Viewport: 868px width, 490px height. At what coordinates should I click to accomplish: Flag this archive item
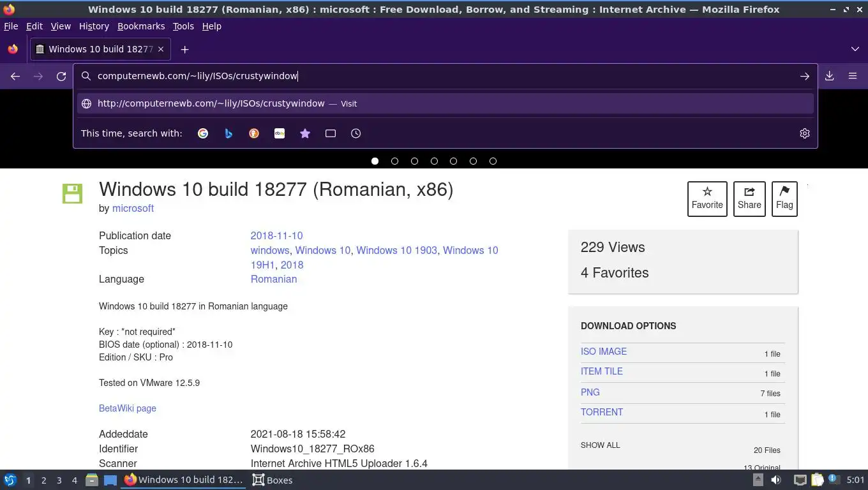pyautogui.click(x=784, y=199)
